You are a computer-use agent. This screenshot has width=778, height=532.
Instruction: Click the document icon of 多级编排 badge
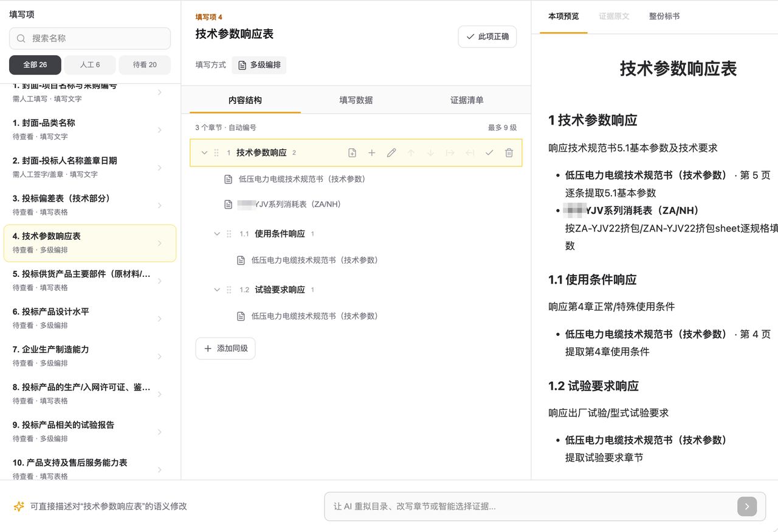242,65
